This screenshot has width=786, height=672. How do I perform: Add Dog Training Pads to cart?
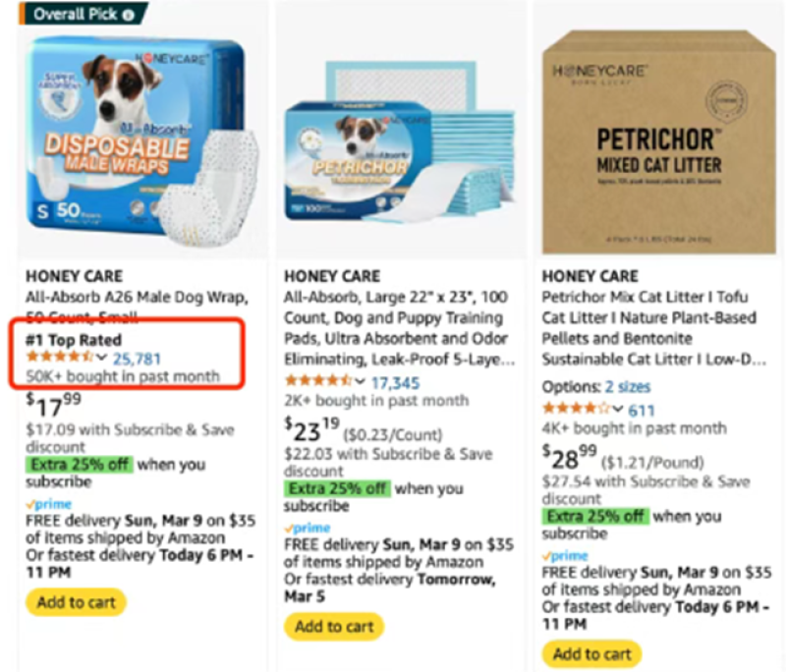[334, 626]
